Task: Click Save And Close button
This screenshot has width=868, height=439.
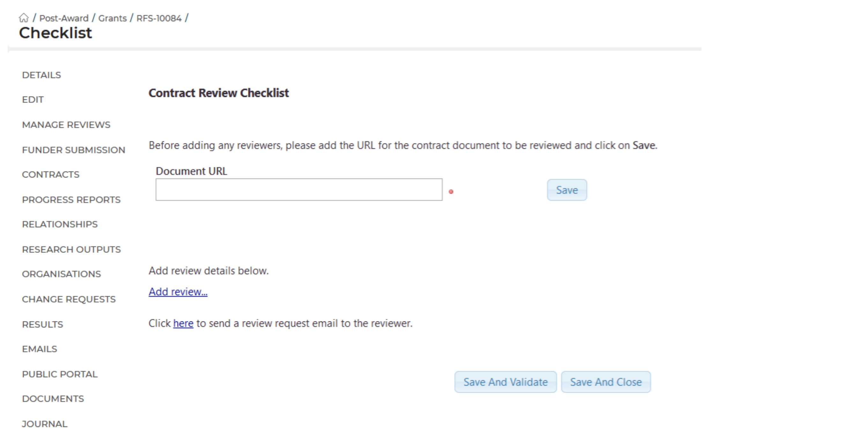Action: pos(606,382)
